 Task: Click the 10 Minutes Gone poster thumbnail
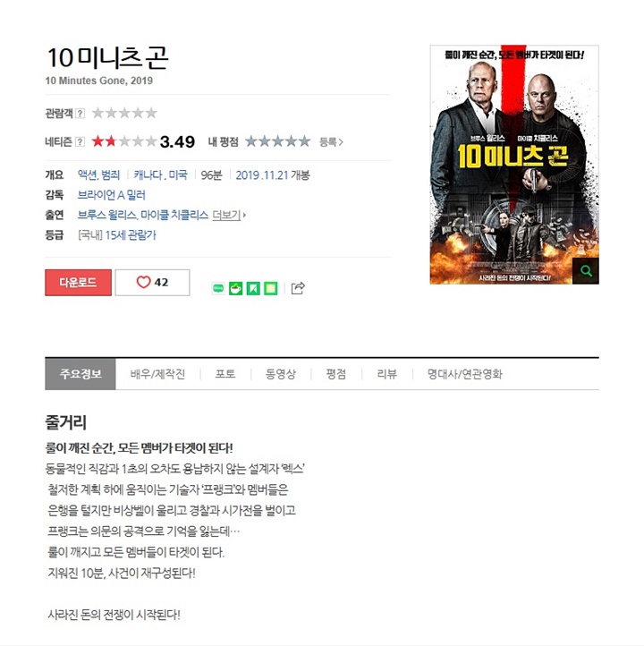pyautogui.click(x=514, y=165)
